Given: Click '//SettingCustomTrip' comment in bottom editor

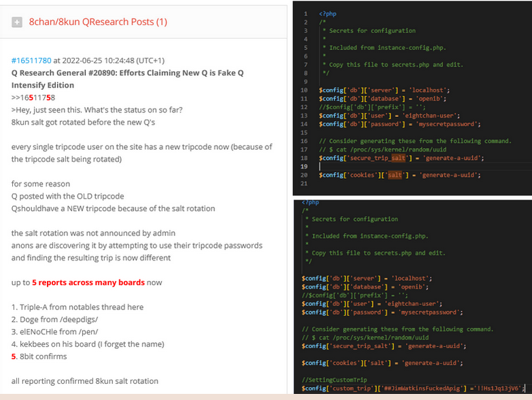Looking at the screenshot, I should [x=334, y=380].
